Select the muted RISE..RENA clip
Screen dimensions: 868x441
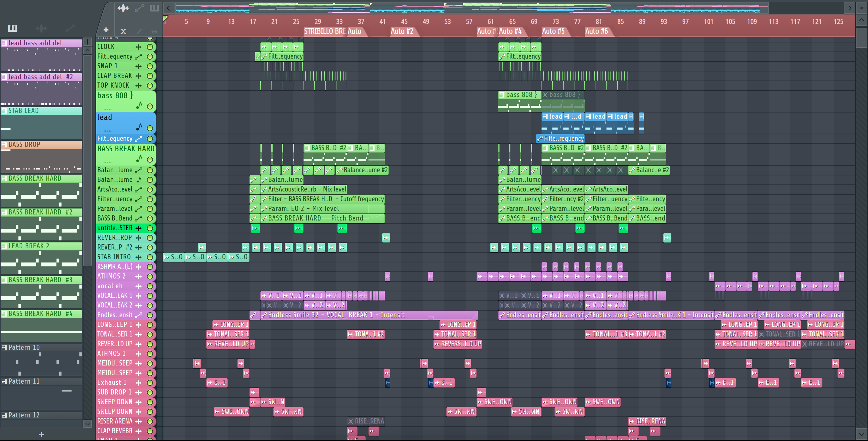click(x=366, y=421)
